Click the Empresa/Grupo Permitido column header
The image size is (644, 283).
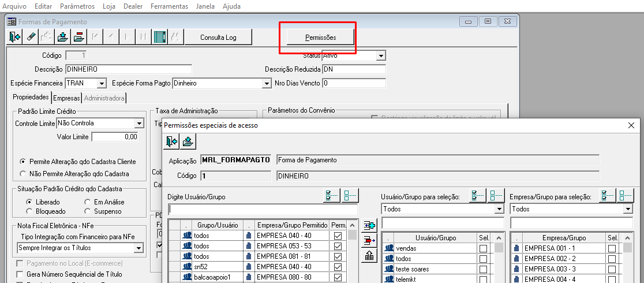292,225
